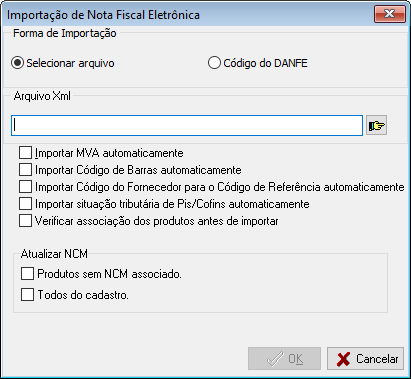Click the Atualizar NCM group label

click(x=54, y=254)
